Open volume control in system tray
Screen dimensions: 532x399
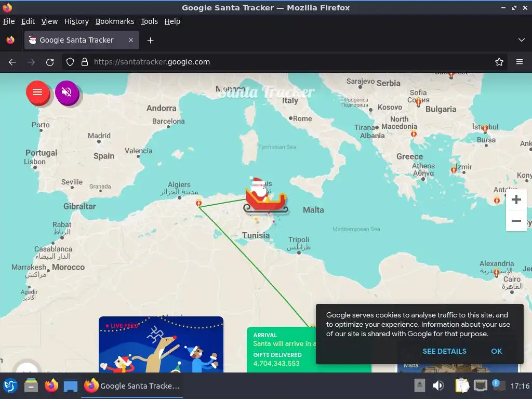pos(438,385)
